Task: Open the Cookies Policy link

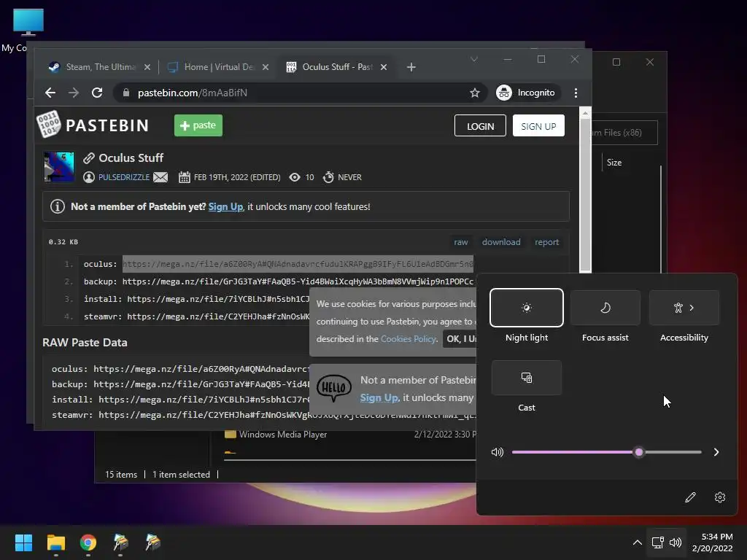Action: click(409, 339)
